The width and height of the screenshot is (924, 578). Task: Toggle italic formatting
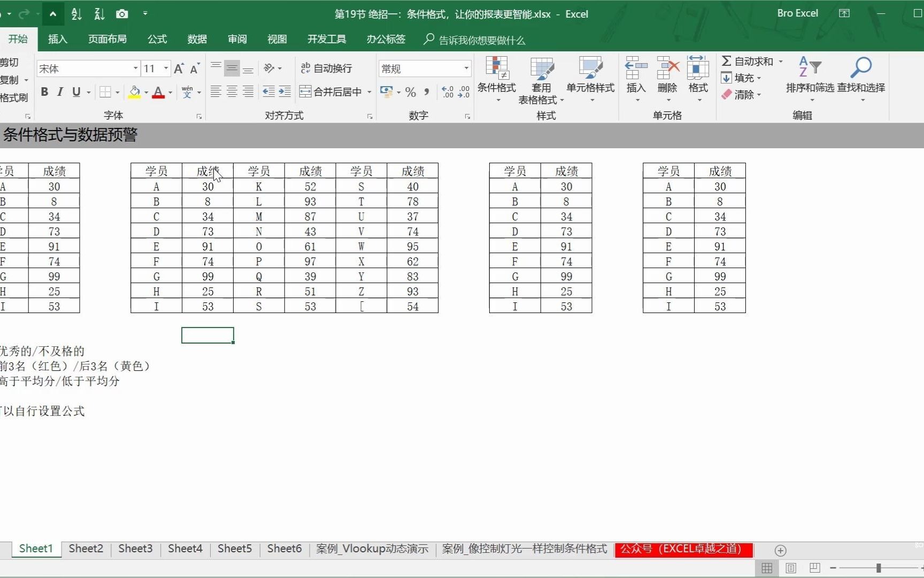[60, 92]
